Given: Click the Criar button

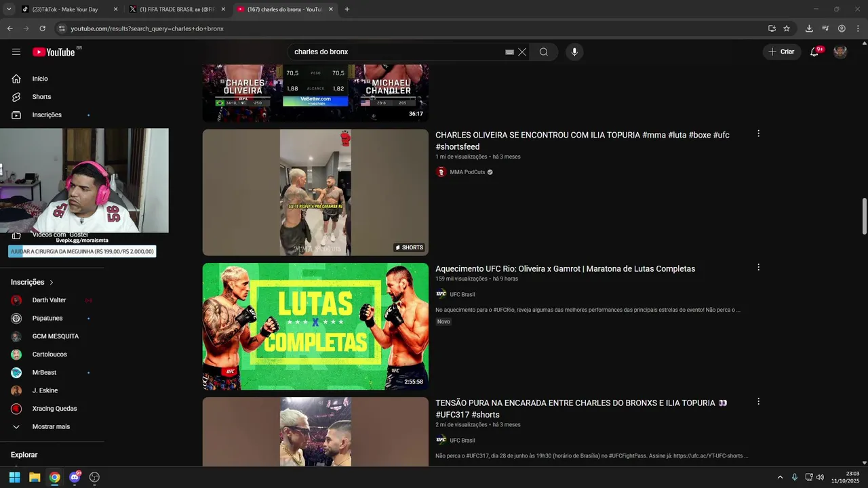Looking at the screenshot, I should [781, 52].
